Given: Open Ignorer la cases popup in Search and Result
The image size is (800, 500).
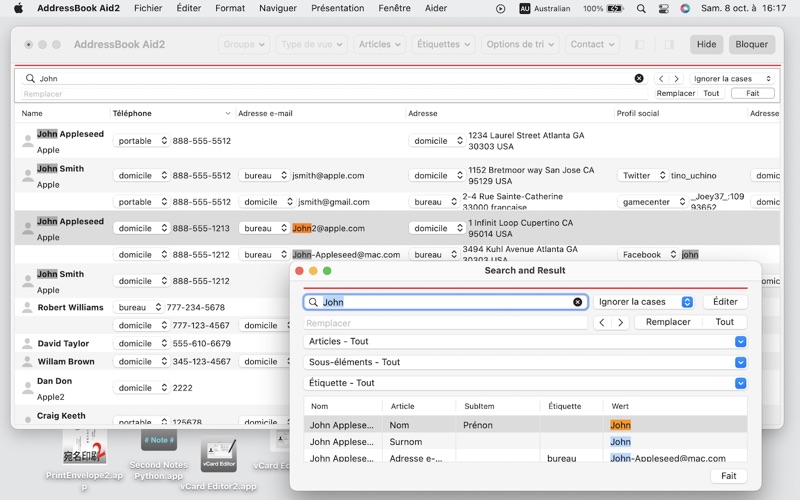Looking at the screenshot, I should pyautogui.click(x=645, y=302).
